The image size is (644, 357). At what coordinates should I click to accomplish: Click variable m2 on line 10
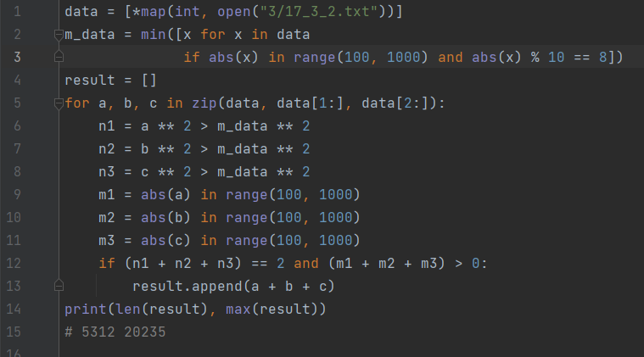(107, 217)
